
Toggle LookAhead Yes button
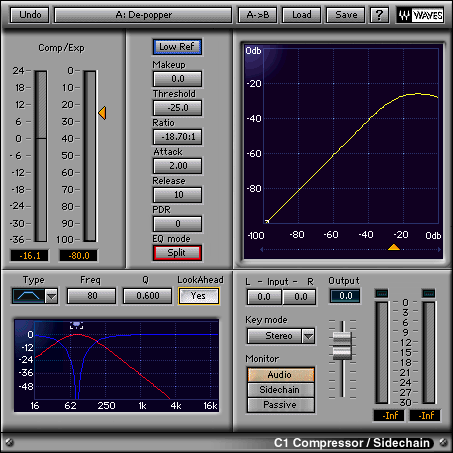(x=199, y=296)
